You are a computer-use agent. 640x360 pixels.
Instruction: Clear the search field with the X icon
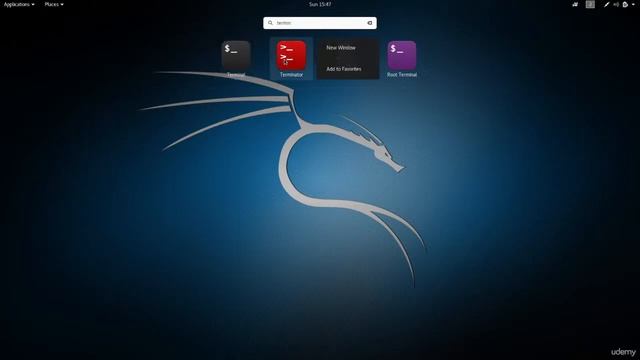click(370, 23)
